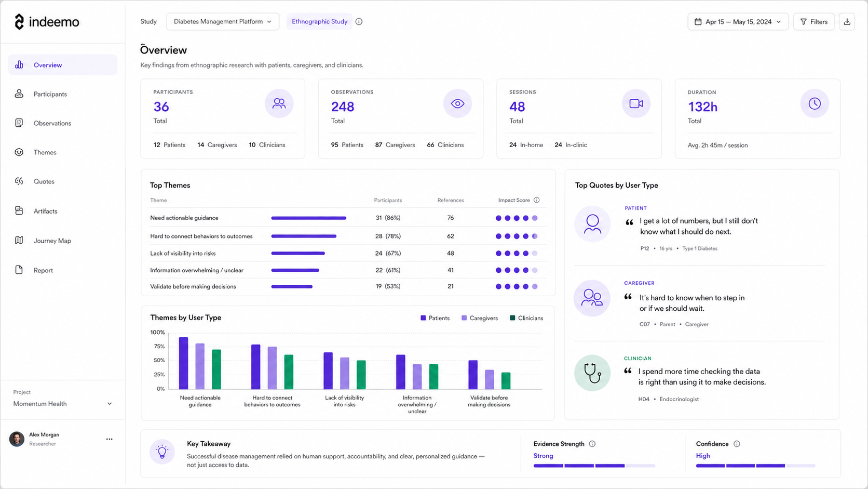This screenshot has height=489, width=868.
Task: Click the Observations sidebar icon
Action: [x=19, y=123]
